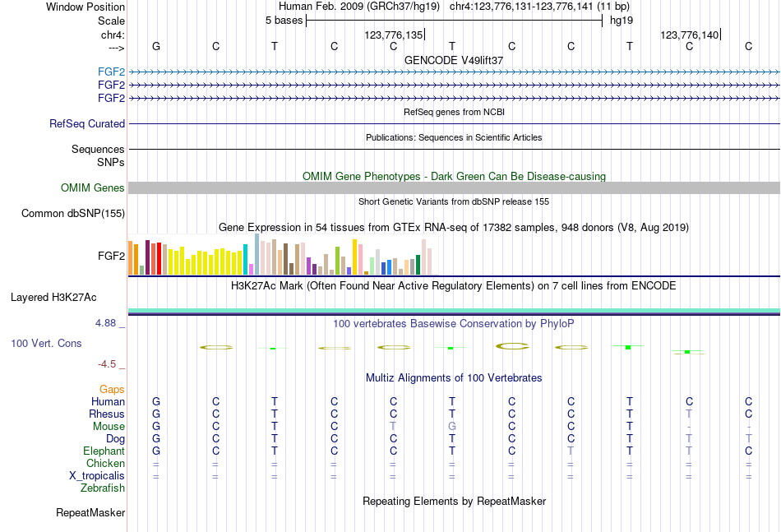The image size is (781, 532).
Task: Click the teal H3K27Ac signal band
Action: pyautogui.click(x=454, y=311)
